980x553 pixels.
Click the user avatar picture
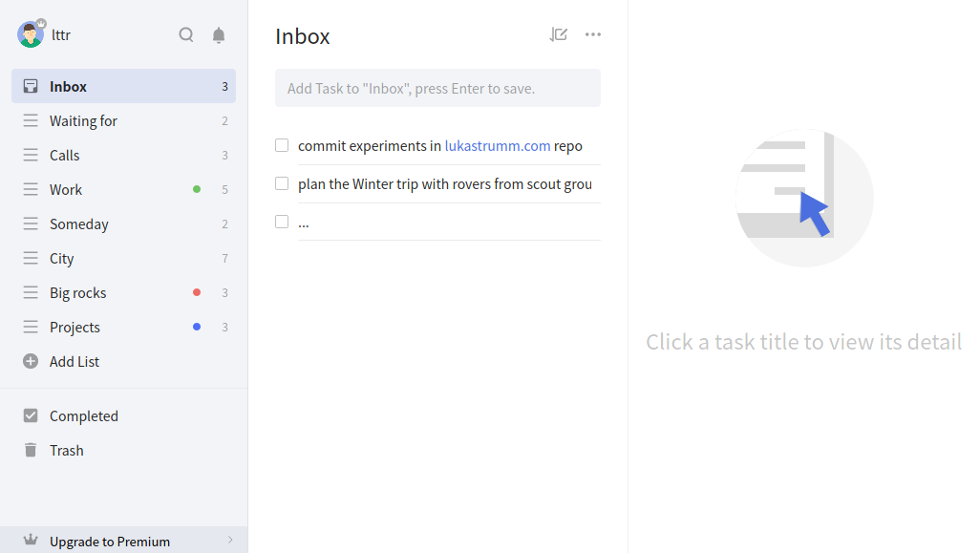coord(30,34)
